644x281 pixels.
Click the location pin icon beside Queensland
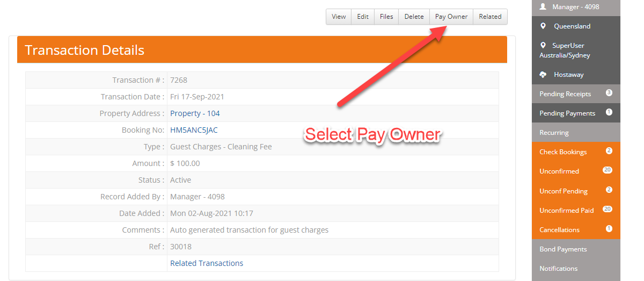coord(543,26)
